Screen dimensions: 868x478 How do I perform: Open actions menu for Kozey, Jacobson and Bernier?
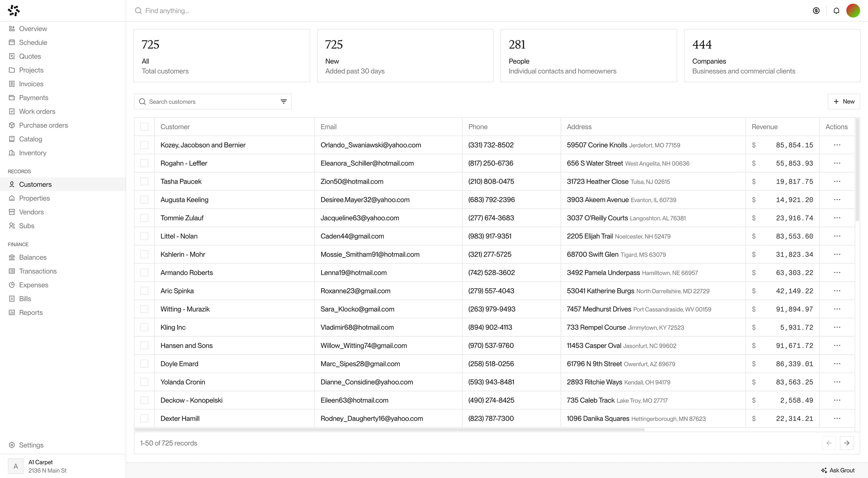[x=837, y=145]
